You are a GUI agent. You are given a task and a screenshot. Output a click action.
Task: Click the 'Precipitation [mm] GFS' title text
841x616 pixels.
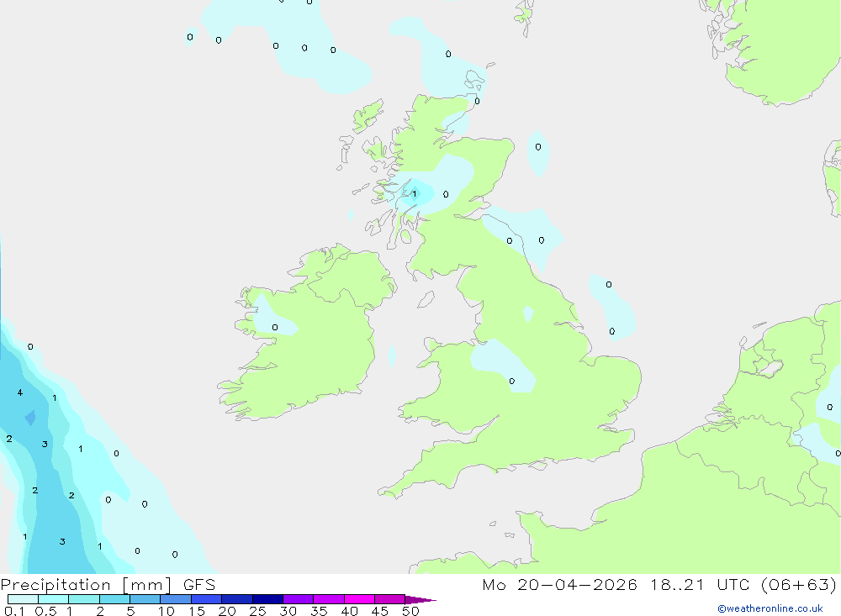point(108,584)
